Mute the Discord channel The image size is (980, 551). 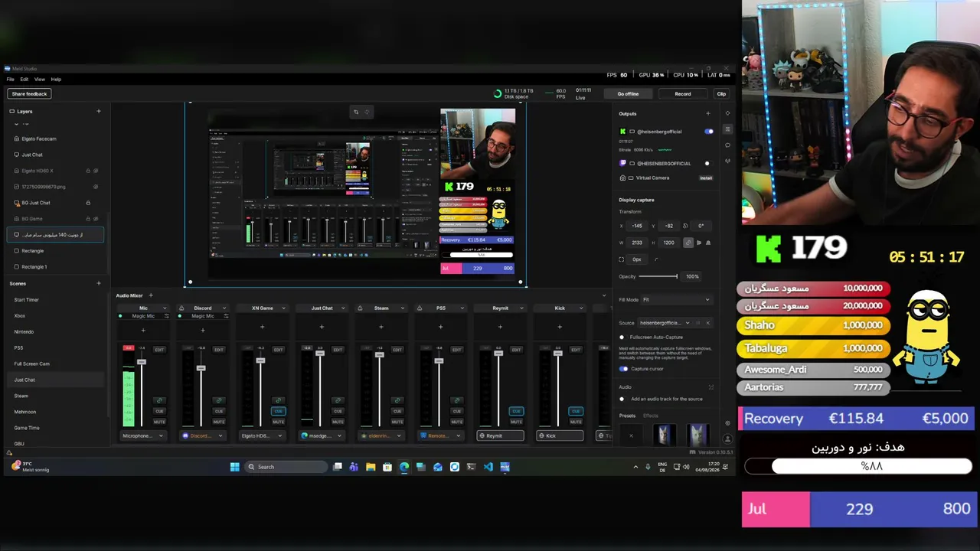(x=219, y=422)
